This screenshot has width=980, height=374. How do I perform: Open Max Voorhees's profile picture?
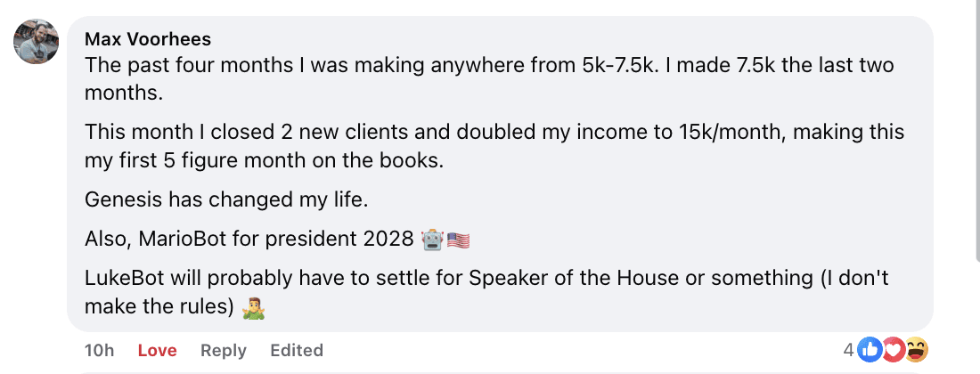[x=37, y=41]
